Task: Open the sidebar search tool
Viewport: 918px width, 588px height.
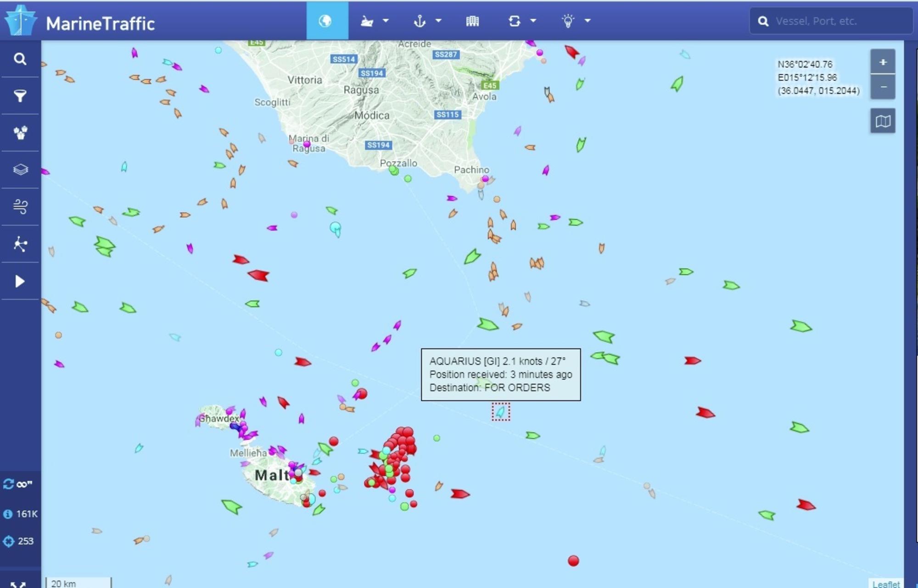Action: tap(20, 59)
